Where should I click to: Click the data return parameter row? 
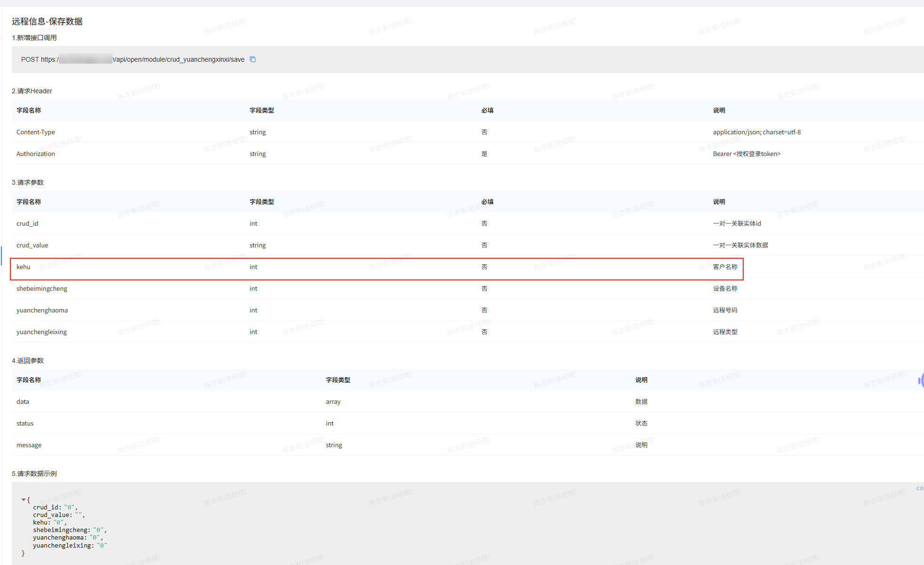[x=23, y=401]
